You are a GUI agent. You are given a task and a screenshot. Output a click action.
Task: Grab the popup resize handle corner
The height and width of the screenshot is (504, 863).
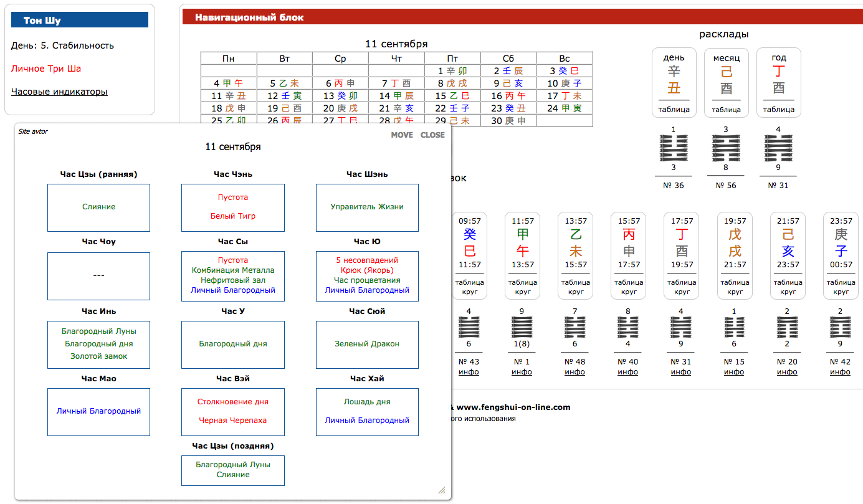coord(442,490)
